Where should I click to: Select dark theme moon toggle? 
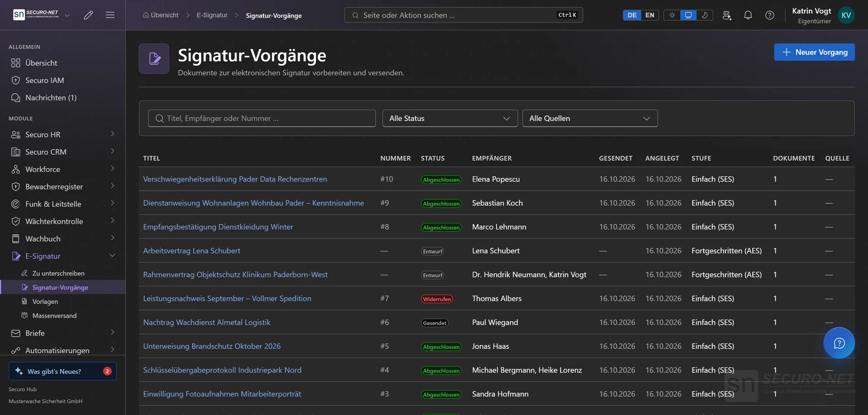click(x=705, y=15)
